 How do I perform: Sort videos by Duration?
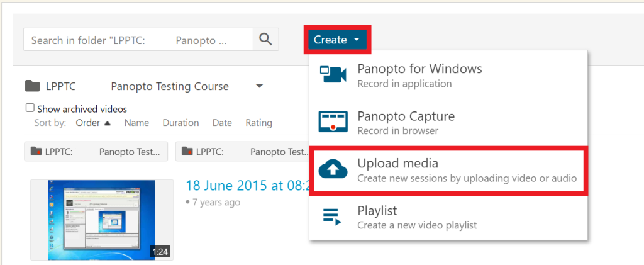pos(180,123)
